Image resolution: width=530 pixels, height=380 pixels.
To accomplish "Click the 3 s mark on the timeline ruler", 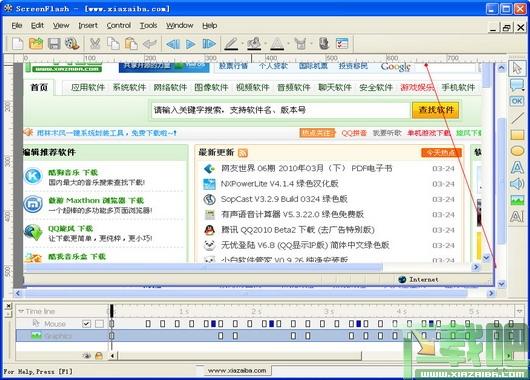I will click(329, 311).
